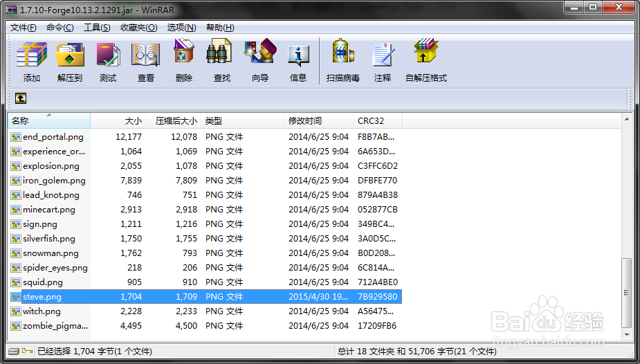640x364 pixels.
Task: Select the silverfish.png file icon
Action: tap(16, 239)
